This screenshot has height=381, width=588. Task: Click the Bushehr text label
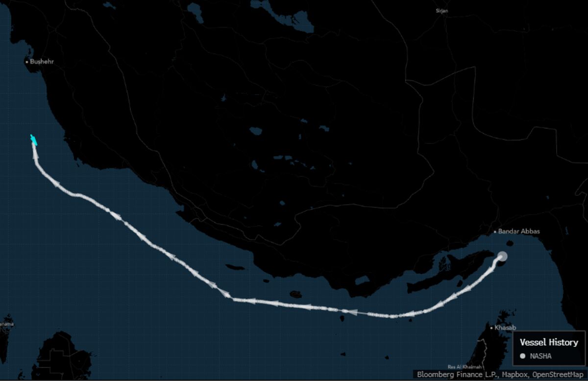point(42,62)
